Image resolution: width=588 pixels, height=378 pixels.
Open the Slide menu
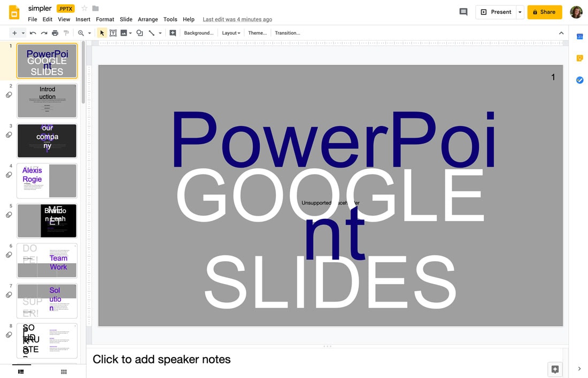126,19
